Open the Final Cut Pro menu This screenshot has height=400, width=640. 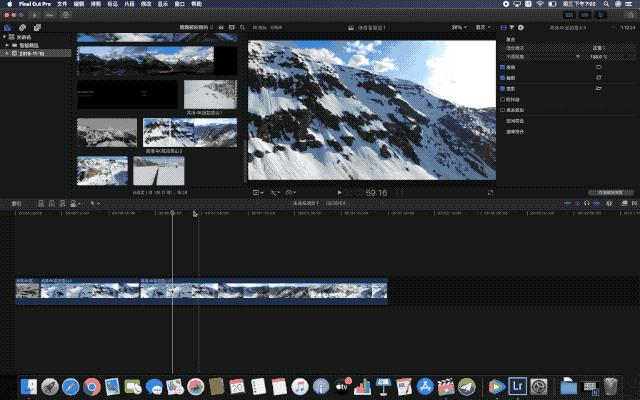click(33, 4)
